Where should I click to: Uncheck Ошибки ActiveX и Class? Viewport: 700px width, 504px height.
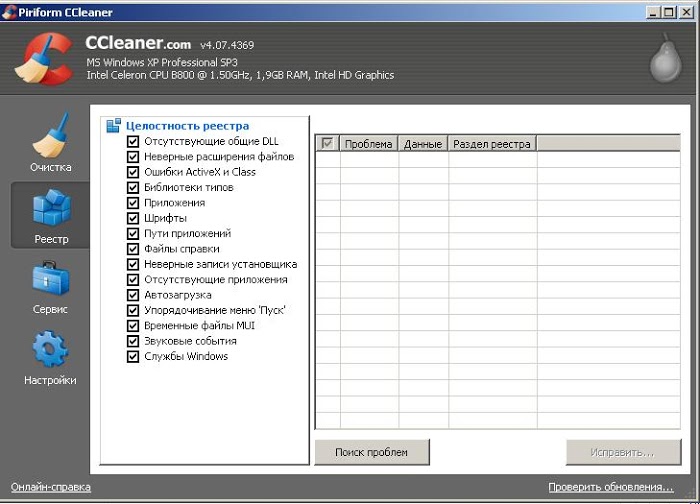(133, 172)
